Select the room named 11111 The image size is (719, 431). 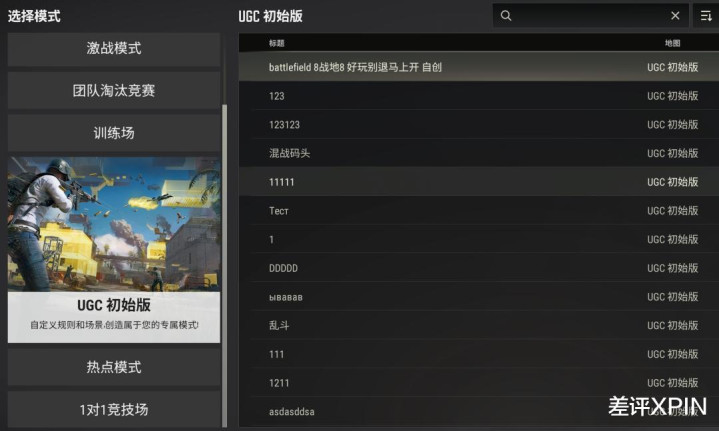479,182
